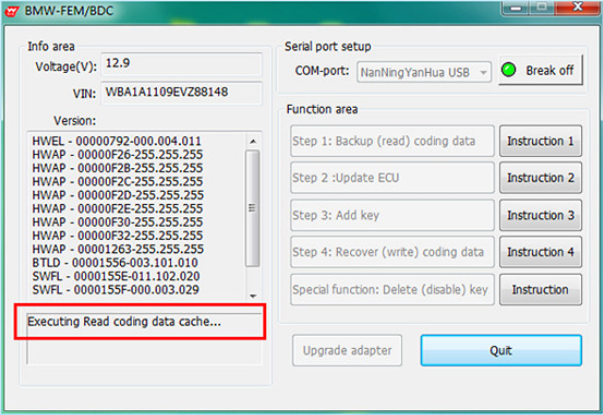Click the Voltage(V) field showing 12.9
Screen dimensions: 603x415
click(182, 63)
